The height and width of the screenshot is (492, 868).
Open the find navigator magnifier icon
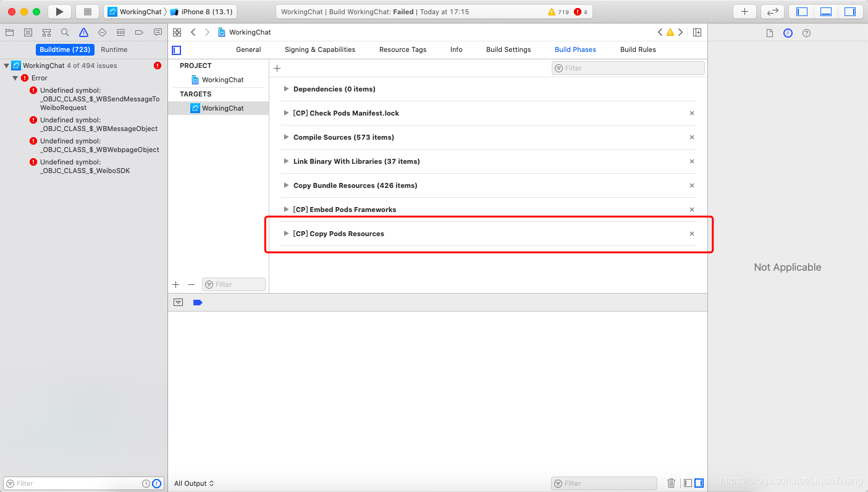(65, 32)
